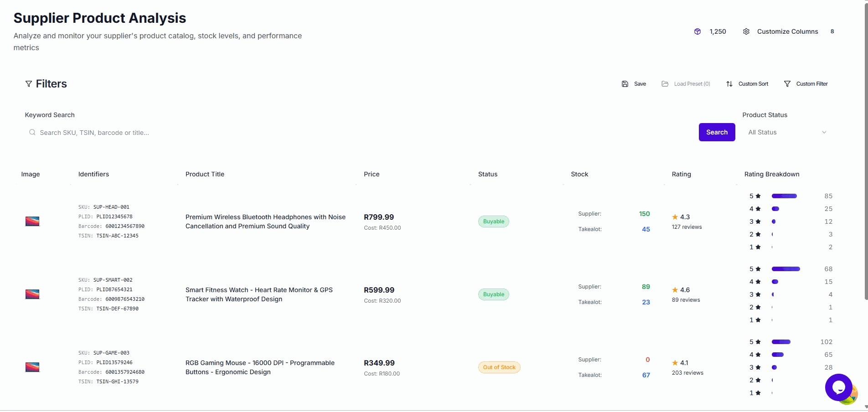This screenshot has width=868, height=412.
Task: Click the R799.99 price
Action: pyautogui.click(x=379, y=217)
